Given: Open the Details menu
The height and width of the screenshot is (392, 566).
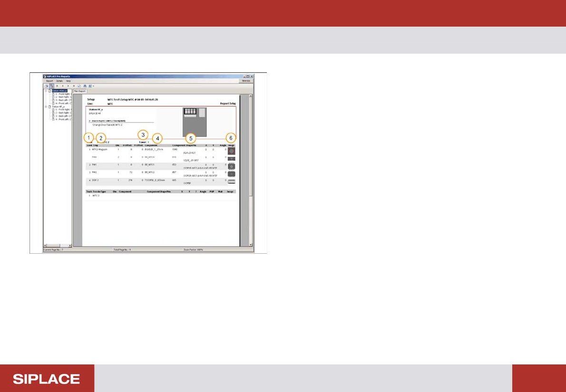Looking at the screenshot, I should tap(59, 81).
